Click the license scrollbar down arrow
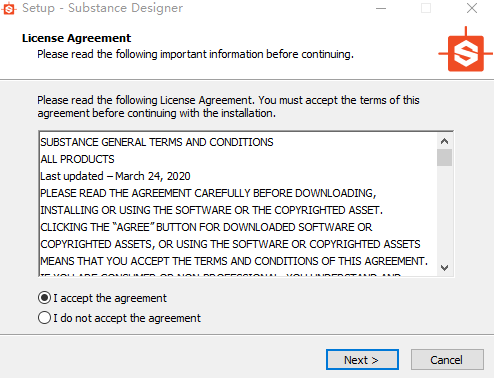 (x=444, y=268)
